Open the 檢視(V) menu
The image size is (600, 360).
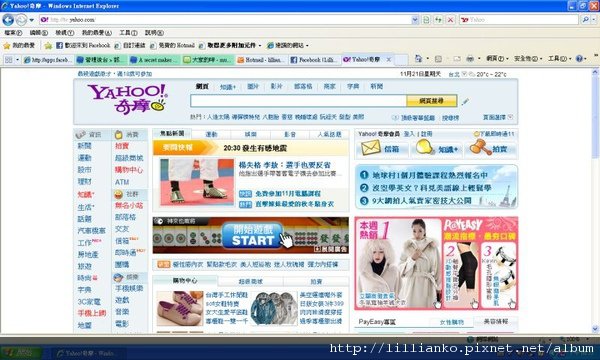64,33
